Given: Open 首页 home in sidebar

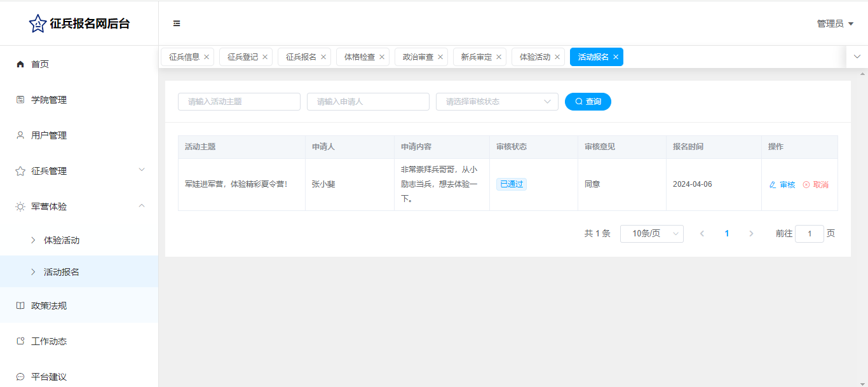Looking at the screenshot, I should tap(40, 64).
